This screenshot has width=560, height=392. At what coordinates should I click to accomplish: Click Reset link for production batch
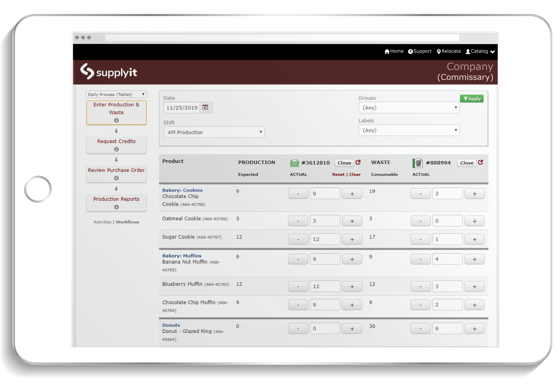[337, 175]
